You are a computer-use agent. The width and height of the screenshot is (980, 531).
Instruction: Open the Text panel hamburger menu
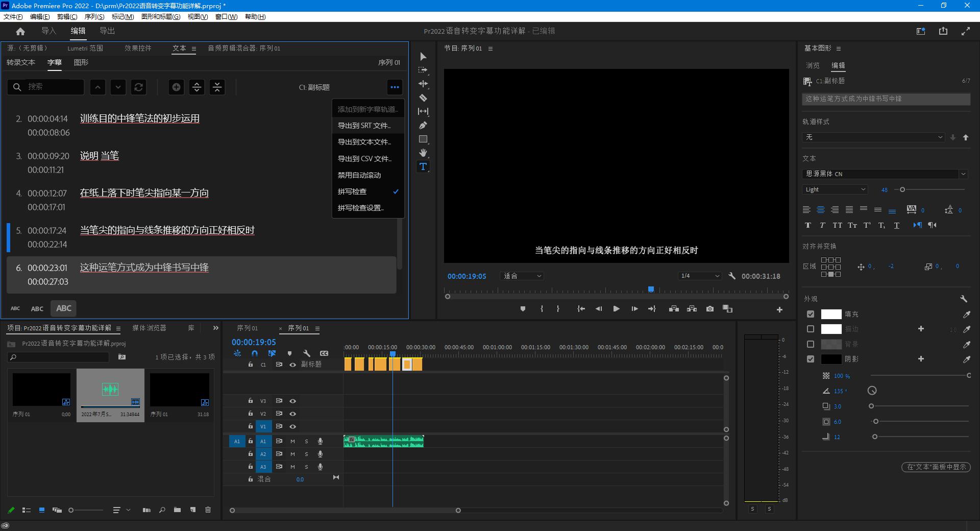(x=194, y=49)
